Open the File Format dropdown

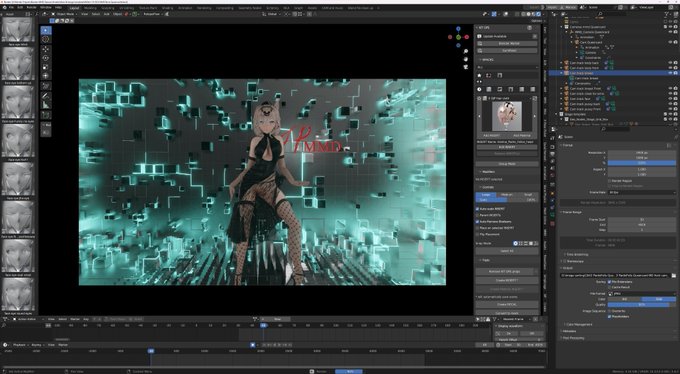(642, 294)
